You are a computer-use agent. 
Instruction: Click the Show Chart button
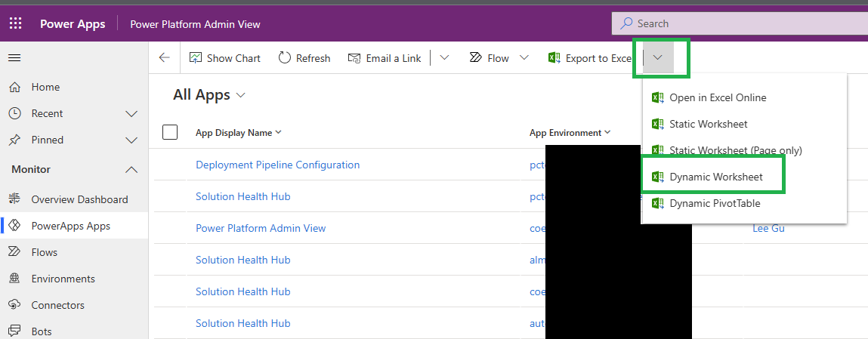[x=225, y=58]
